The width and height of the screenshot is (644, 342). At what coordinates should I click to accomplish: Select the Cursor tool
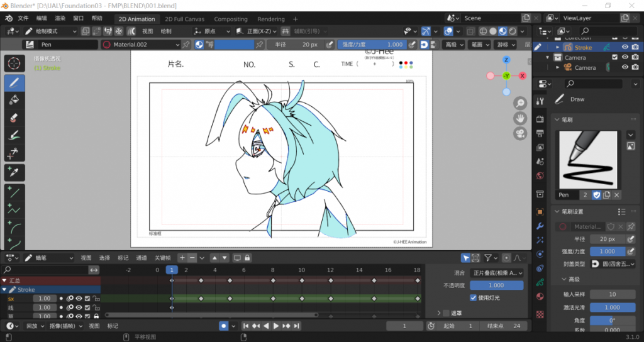pos(14,63)
